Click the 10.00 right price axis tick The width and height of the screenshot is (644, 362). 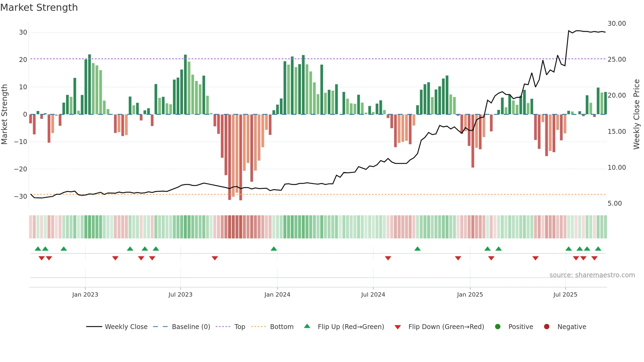click(x=617, y=168)
